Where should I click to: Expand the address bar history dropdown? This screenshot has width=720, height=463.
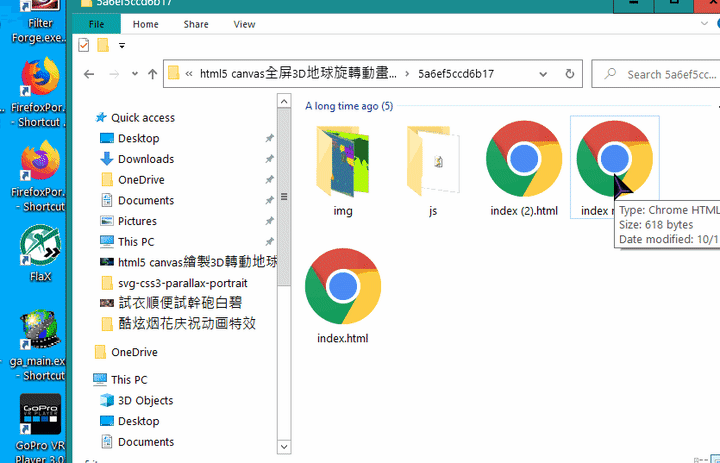(x=543, y=74)
